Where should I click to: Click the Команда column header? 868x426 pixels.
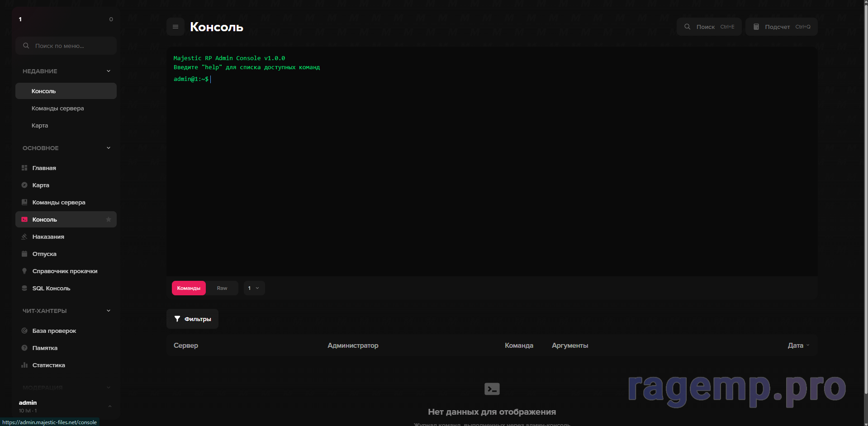point(519,345)
